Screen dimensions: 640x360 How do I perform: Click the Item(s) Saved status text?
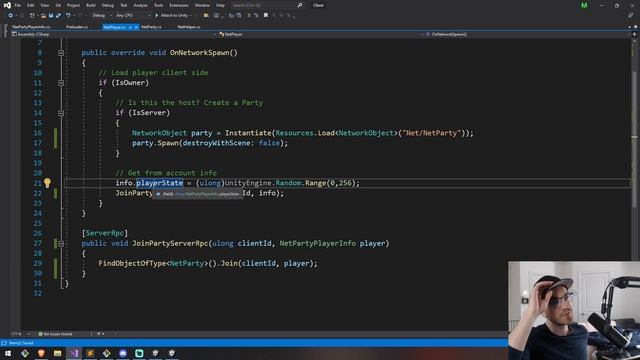click(x=21, y=343)
